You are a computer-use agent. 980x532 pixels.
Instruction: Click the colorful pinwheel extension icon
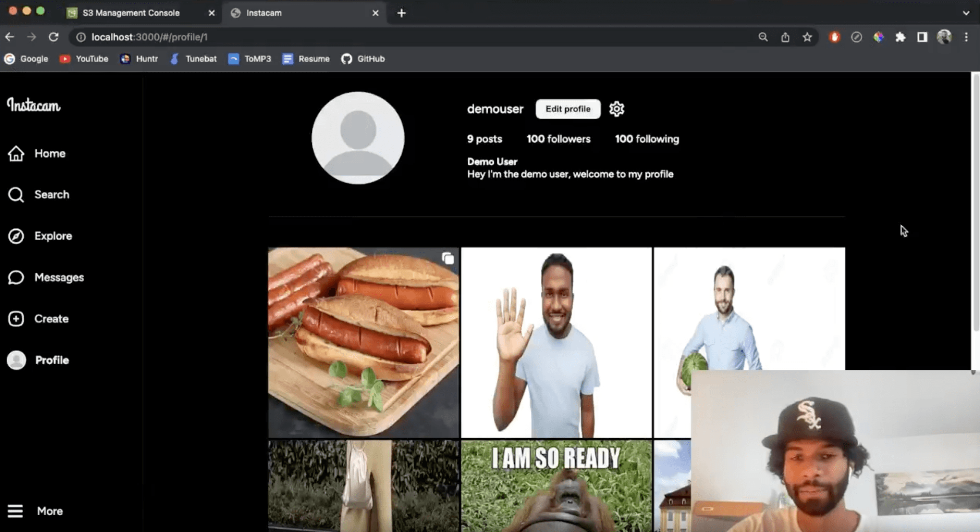[x=878, y=37]
